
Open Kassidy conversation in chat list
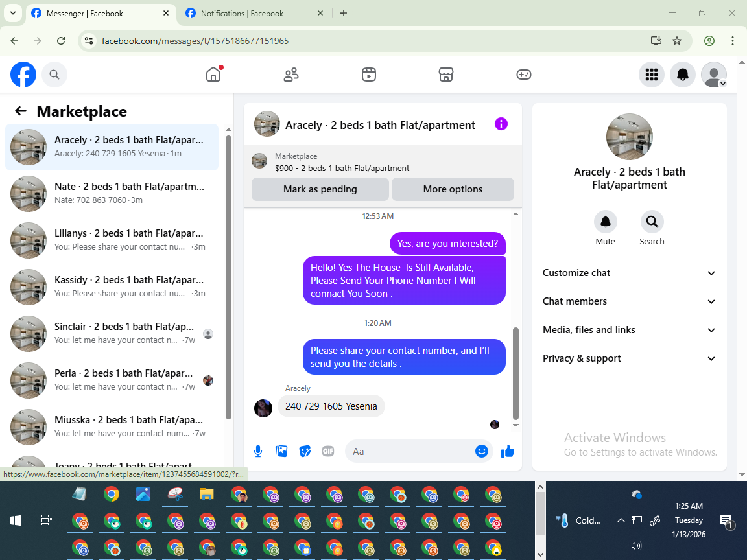[x=112, y=286]
